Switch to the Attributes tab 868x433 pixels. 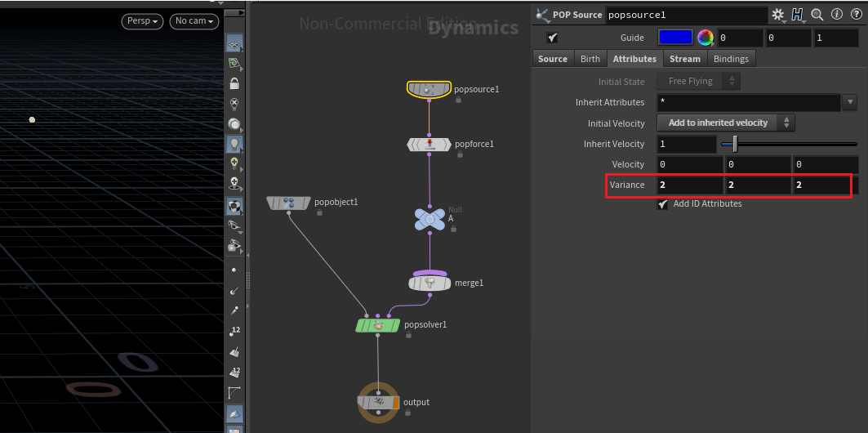coord(634,59)
